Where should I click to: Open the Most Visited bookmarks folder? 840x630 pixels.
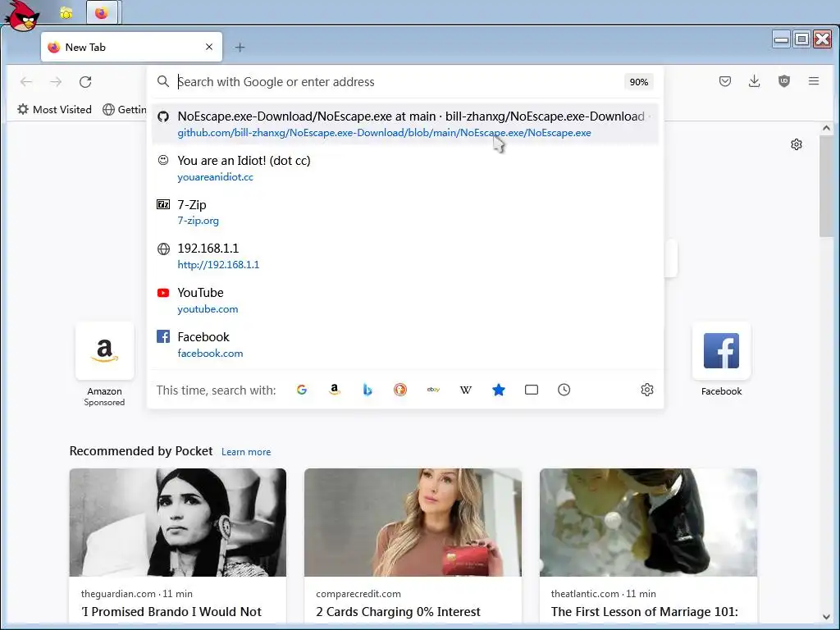click(55, 110)
